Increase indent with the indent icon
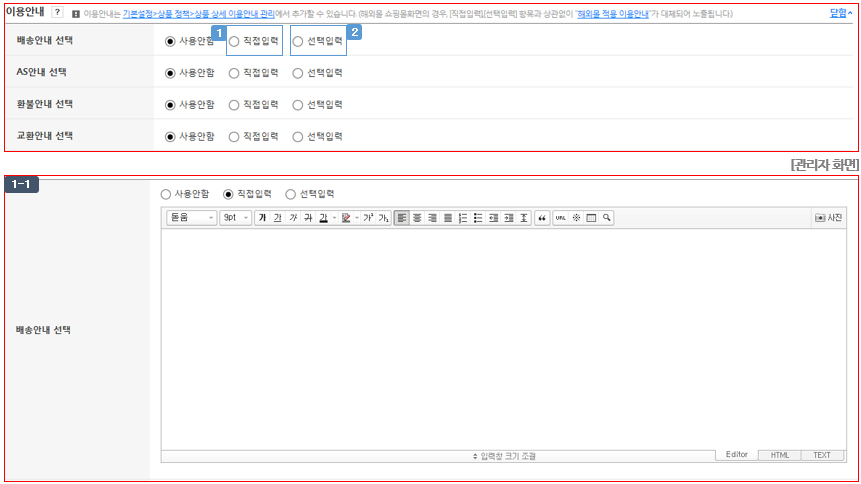861x484 pixels. 509,218
